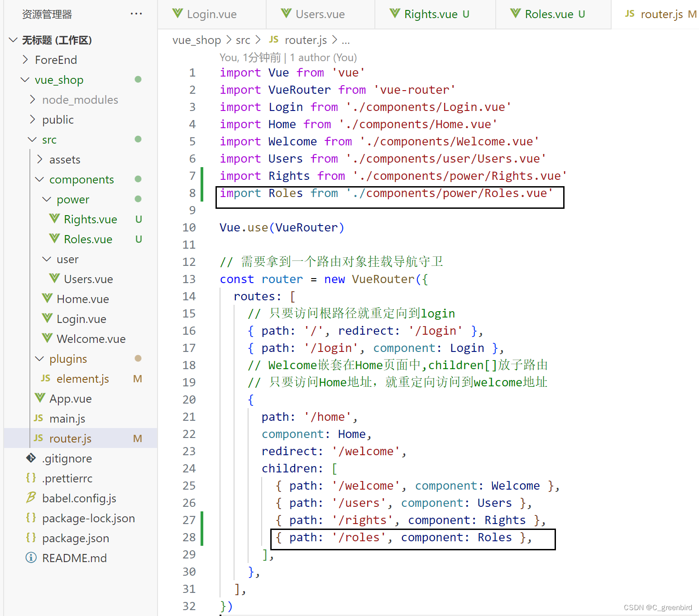
Task: Click the Vue icon beside Home.vue in tree
Action: click(48, 299)
